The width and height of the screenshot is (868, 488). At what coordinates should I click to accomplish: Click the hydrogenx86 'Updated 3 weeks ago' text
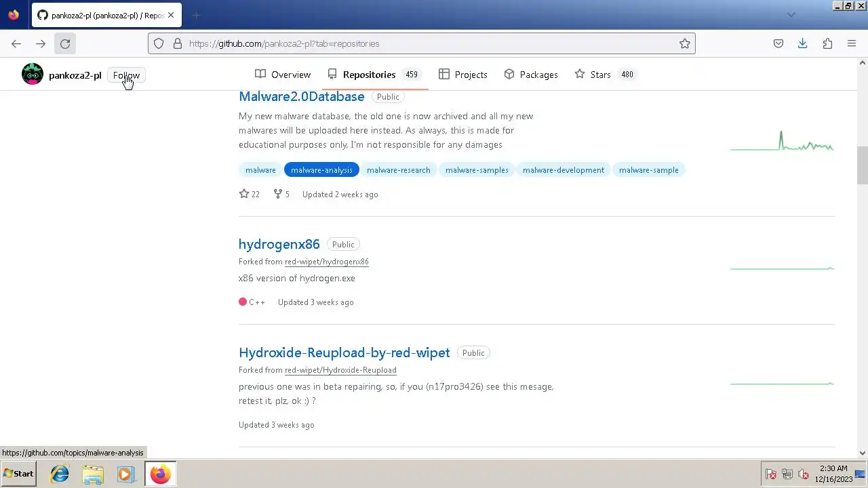316,302
